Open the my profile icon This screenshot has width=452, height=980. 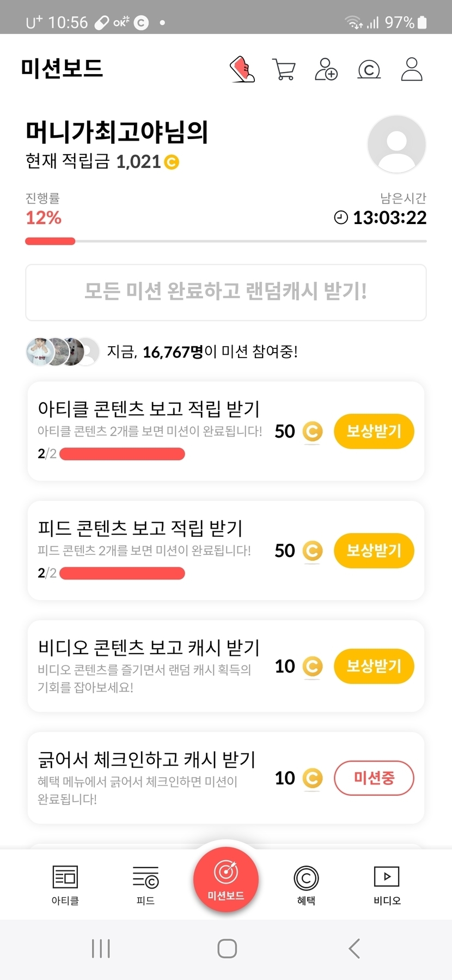pyautogui.click(x=412, y=69)
